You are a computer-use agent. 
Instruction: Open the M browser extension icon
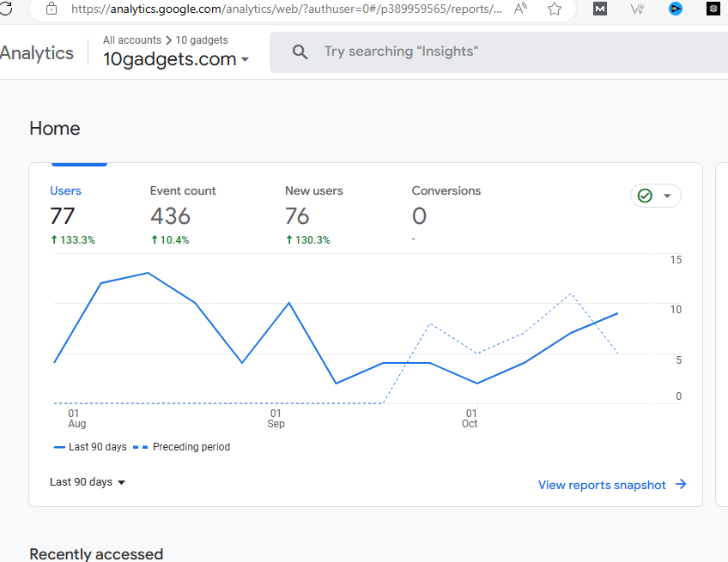coord(600,9)
